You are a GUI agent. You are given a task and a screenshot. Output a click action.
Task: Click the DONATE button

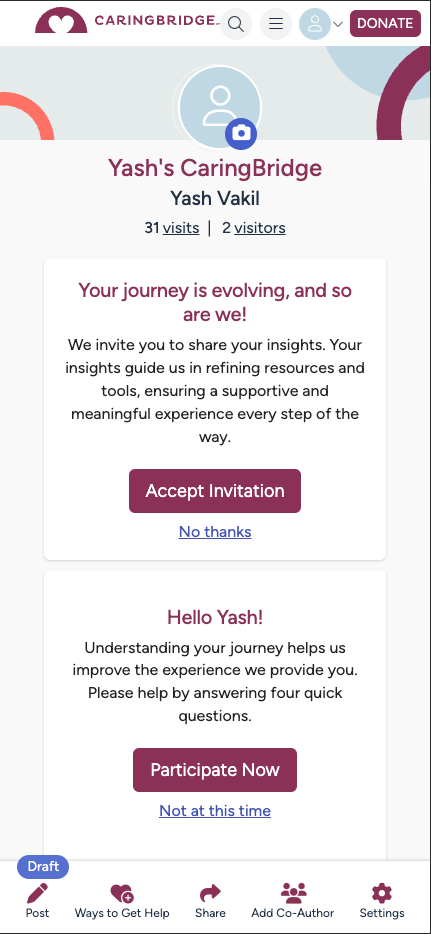pos(385,23)
